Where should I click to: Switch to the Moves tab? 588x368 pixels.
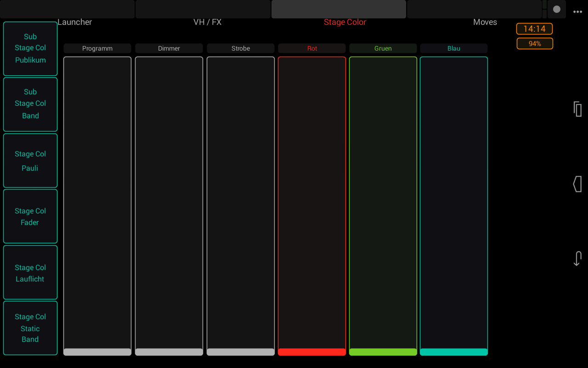pos(485,22)
